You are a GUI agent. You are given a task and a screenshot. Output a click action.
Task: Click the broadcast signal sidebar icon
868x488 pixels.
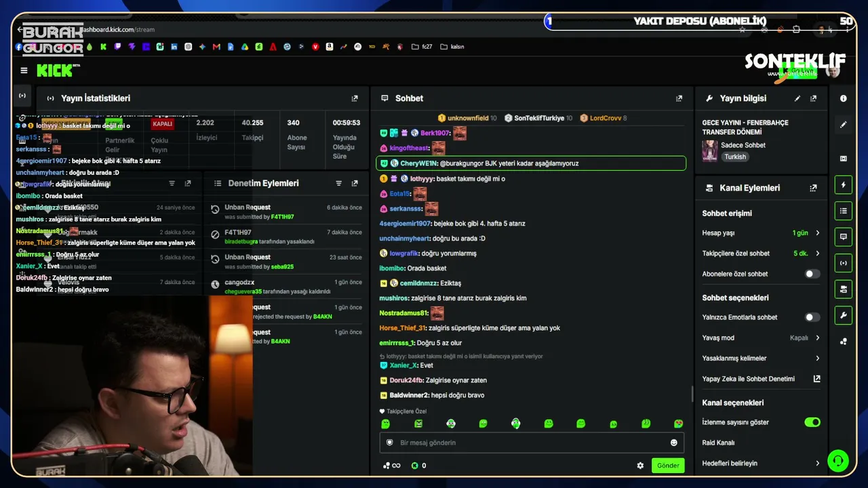844,263
